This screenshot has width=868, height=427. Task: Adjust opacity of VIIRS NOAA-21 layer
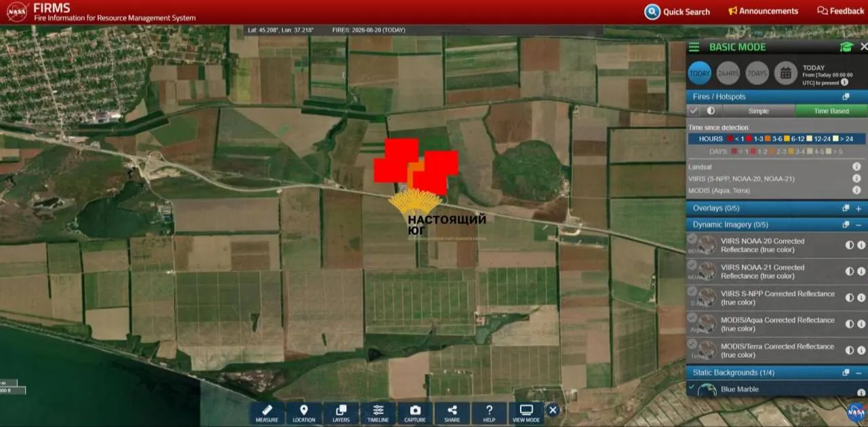click(x=850, y=272)
